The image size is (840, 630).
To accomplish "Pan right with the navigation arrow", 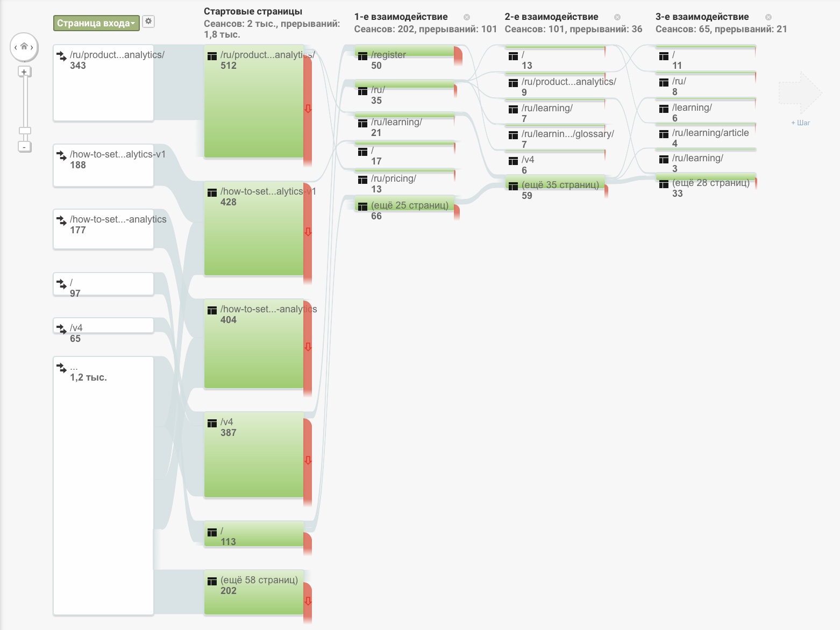I will (32, 47).
